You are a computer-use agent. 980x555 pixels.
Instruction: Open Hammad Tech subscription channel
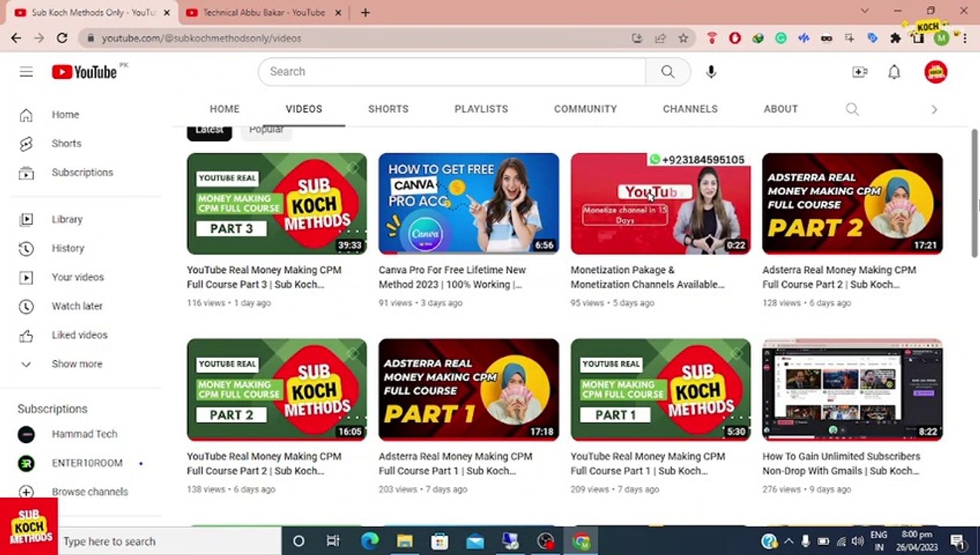point(85,434)
